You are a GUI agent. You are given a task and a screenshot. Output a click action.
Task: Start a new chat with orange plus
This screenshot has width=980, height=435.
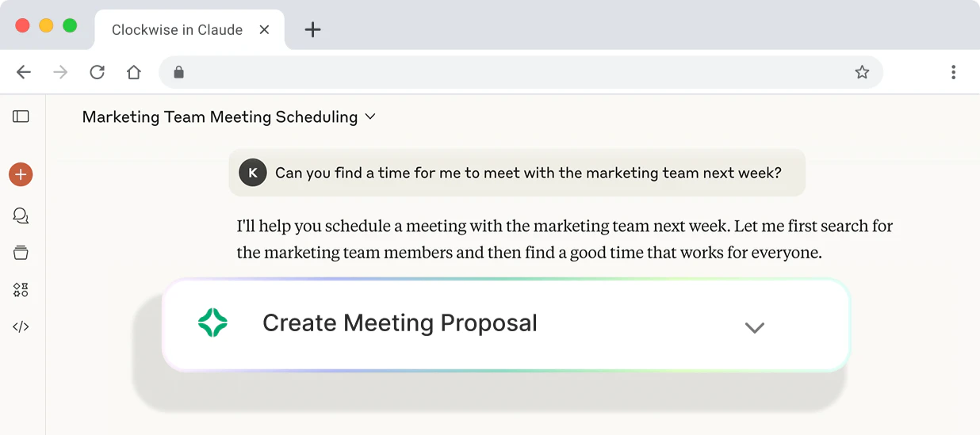pos(21,174)
